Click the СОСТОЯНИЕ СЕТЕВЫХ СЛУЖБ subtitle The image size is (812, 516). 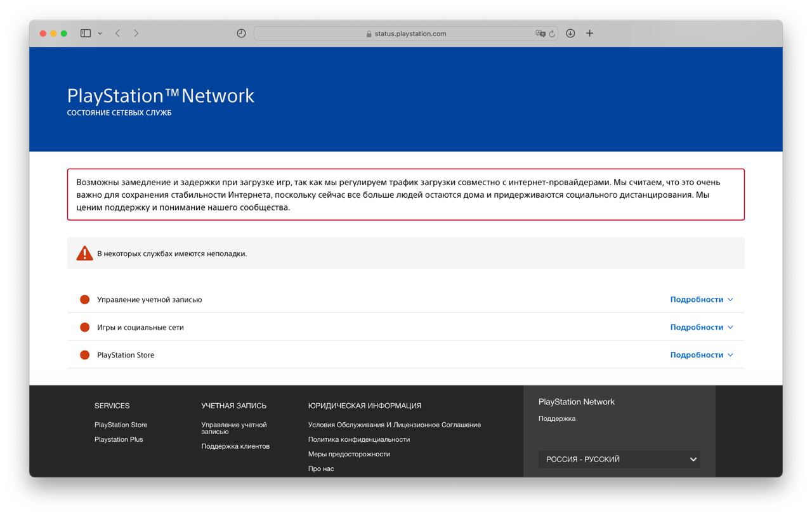[119, 113]
